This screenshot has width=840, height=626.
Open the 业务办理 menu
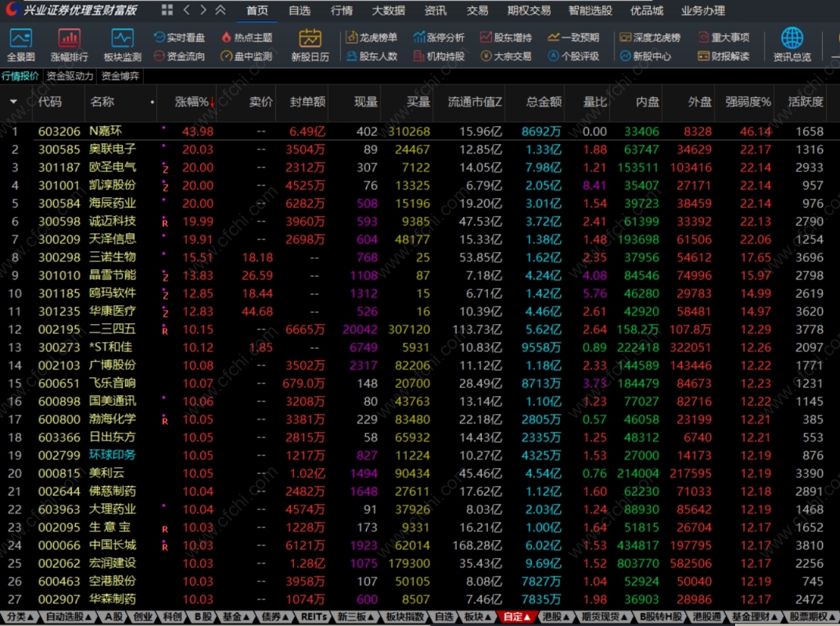tap(703, 11)
